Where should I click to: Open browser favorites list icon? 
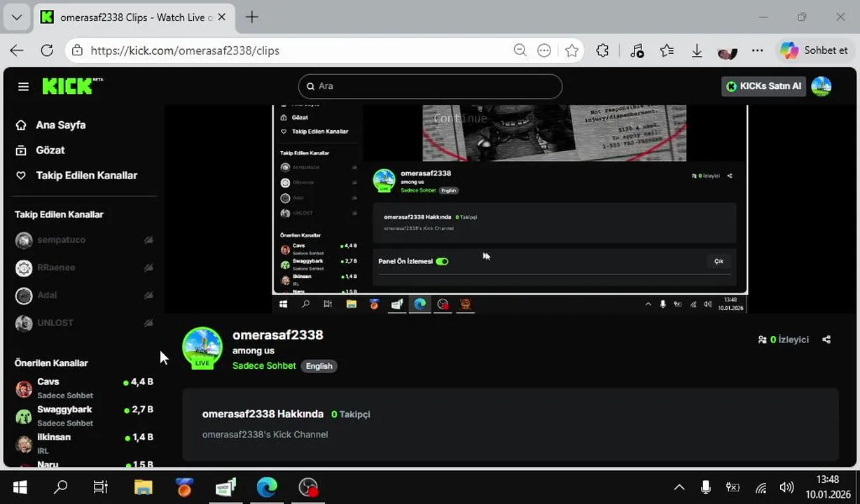[x=667, y=50]
